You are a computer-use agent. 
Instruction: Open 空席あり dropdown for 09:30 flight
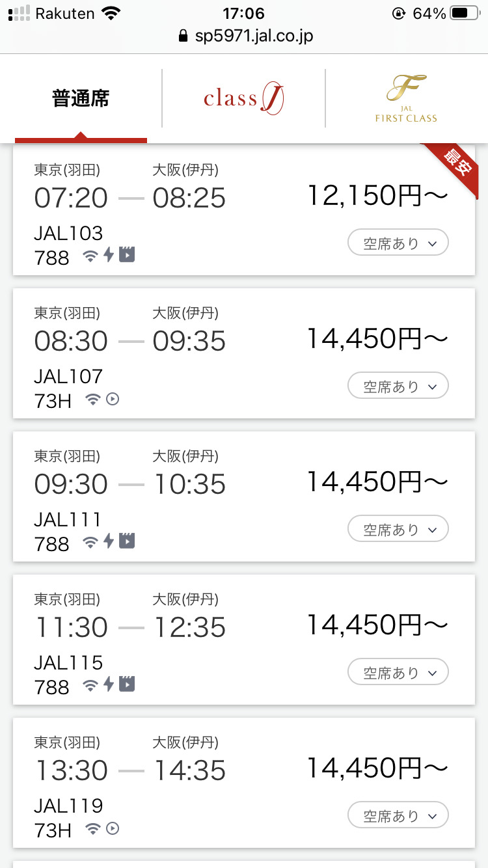point(398,530)
